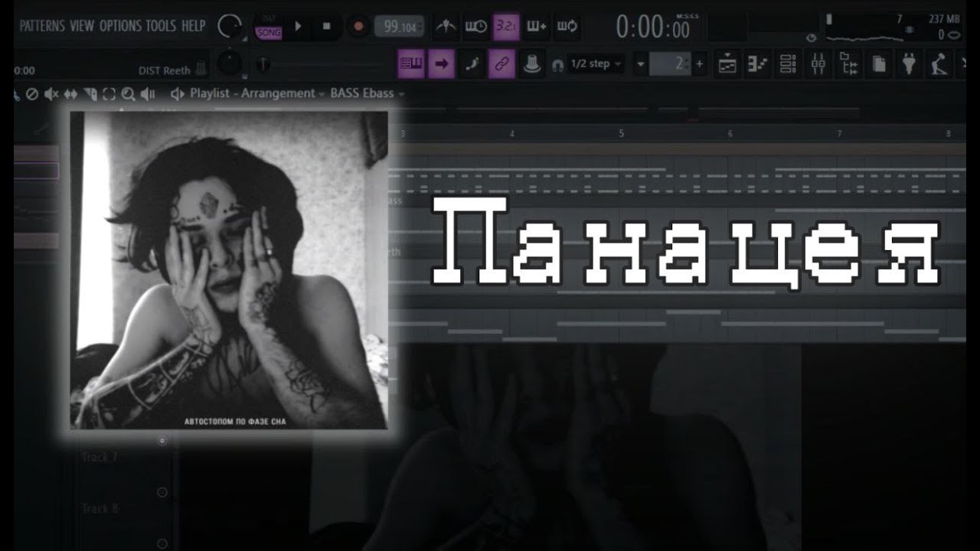This screenshot has height=551, width=980.
Task: Click the 99.104 tempo field
Action: [400, 27]
